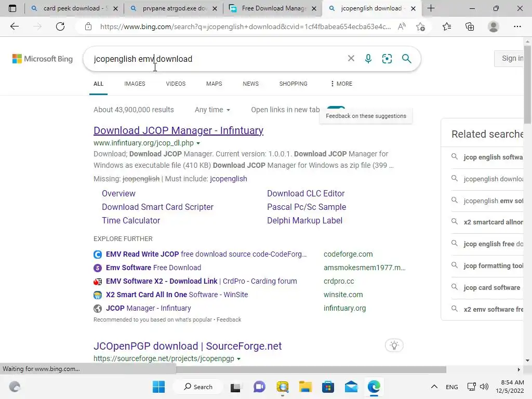Open the Read aloud icon in the address bar

coord(402,26)
